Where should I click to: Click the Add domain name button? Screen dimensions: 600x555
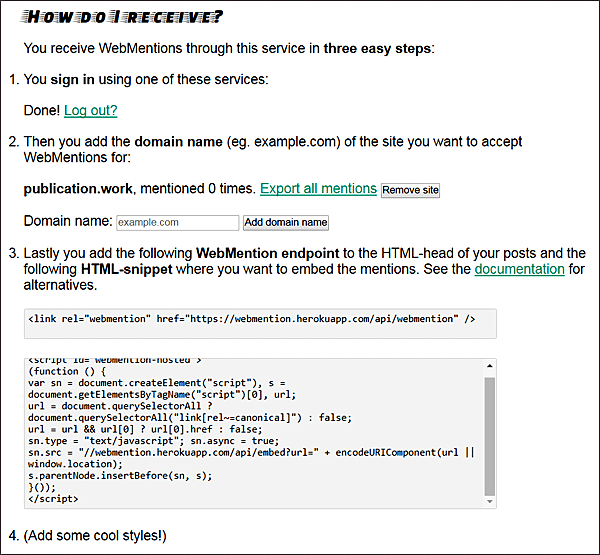[286, 222]
